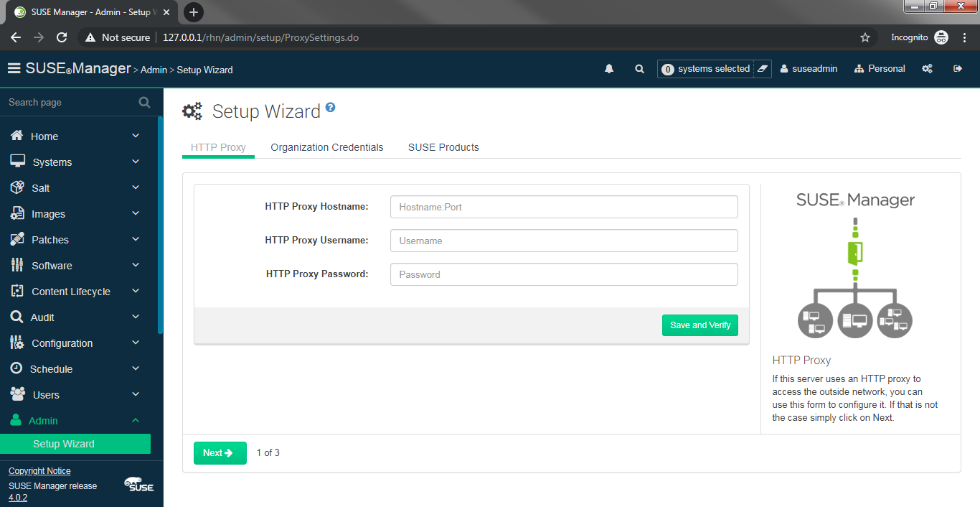The width and height of the screenshot is (980, 507).
Task: Click the Save and Verify button
Action: point(699,325)
